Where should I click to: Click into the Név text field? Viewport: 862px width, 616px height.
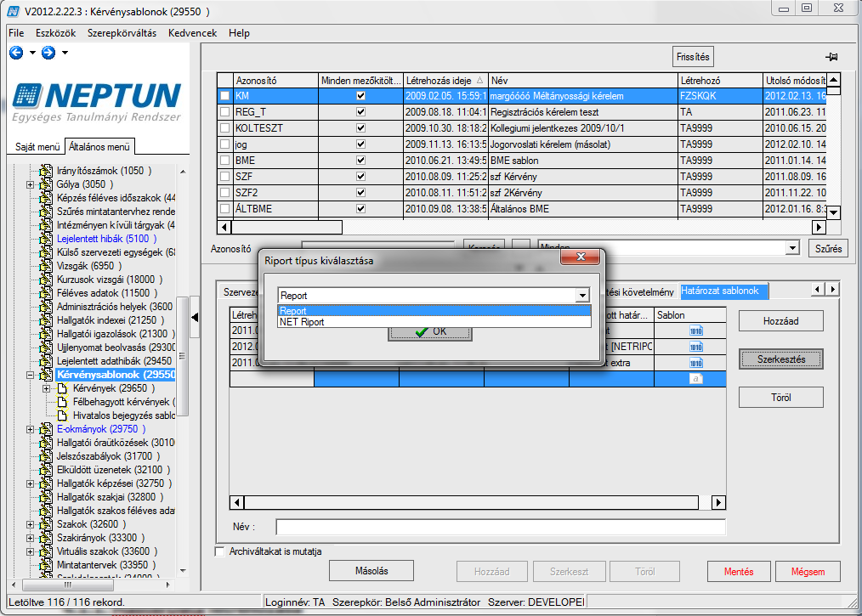(x=500, y=527)
